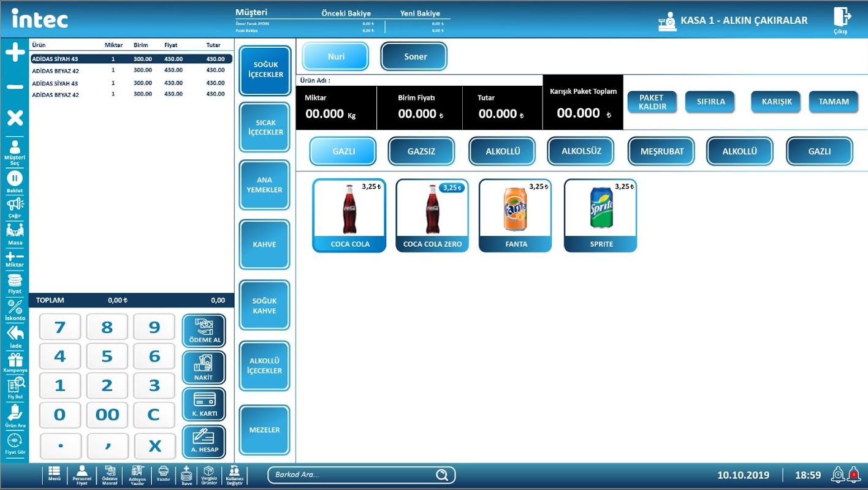Open the Kampanya gift icon
This screenshot has width=868, height=490.
pos(15,363)
